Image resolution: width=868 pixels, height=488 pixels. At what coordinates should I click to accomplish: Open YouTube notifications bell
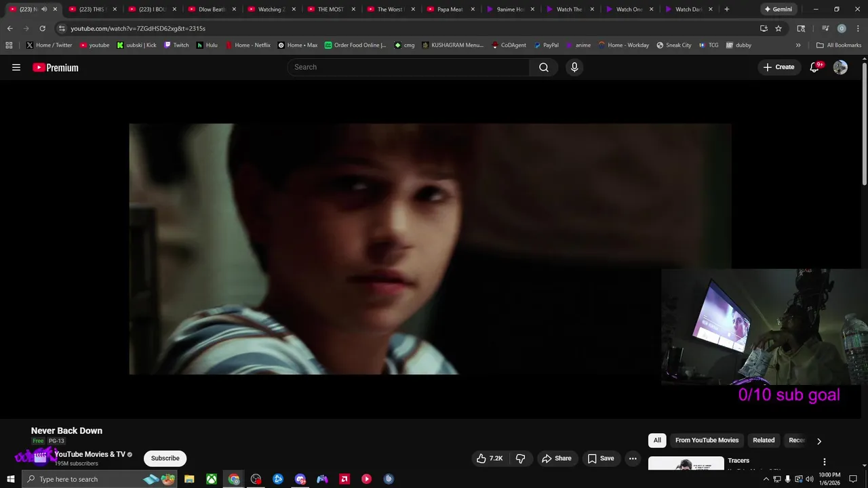(815, 67)
